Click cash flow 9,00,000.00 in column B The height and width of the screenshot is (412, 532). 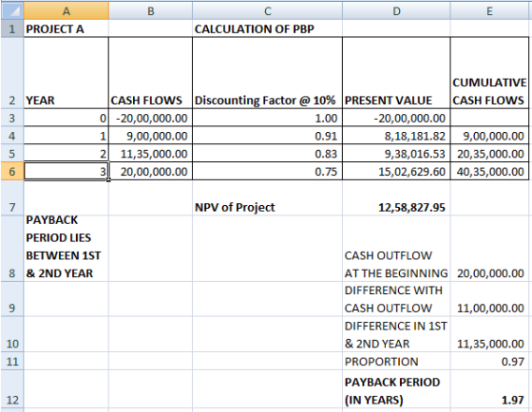pos(151,136)
